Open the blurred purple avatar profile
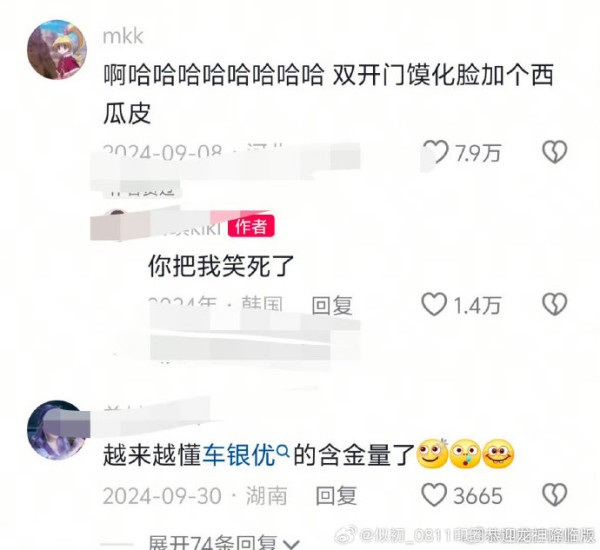The height and width of the screenshot is (550, 600). tap(57, 429)
